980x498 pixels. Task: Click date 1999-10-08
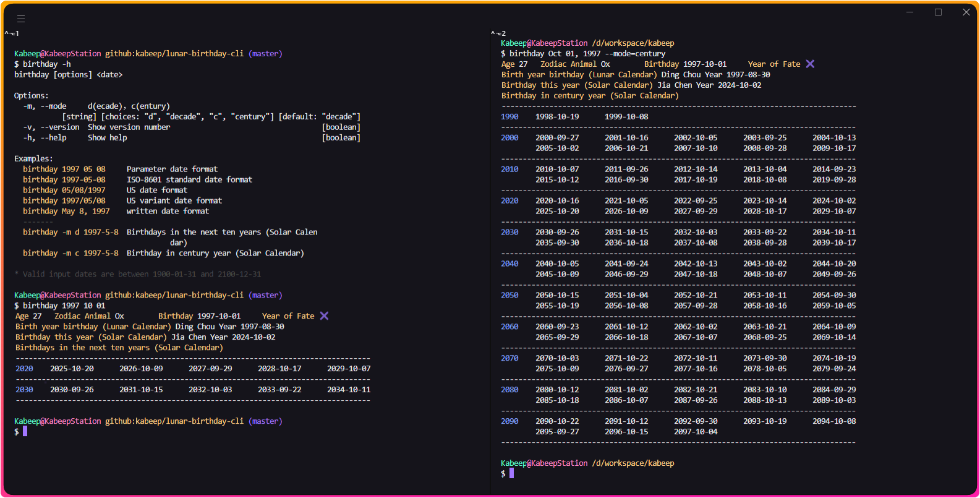click(626, 117)
